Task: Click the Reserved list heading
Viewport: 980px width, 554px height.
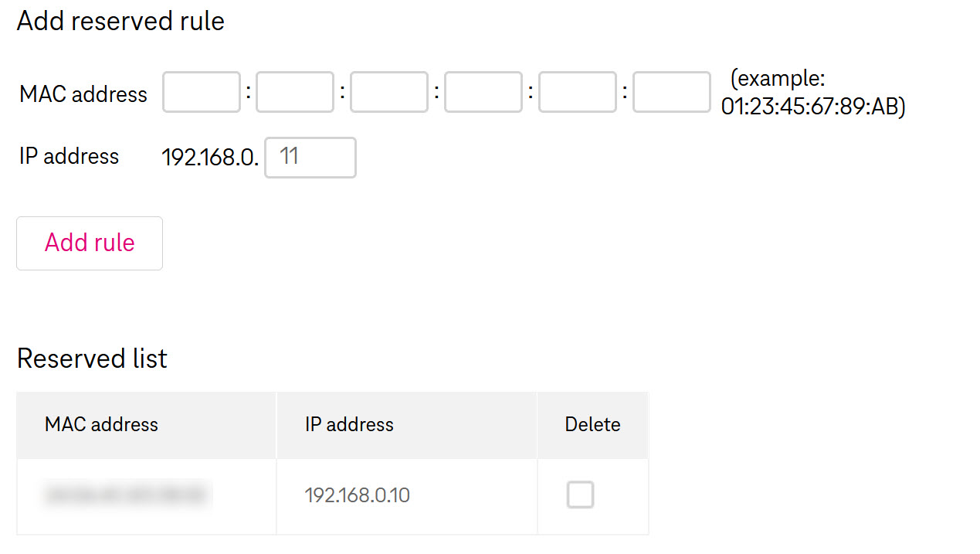Action: tap(92, 359)
